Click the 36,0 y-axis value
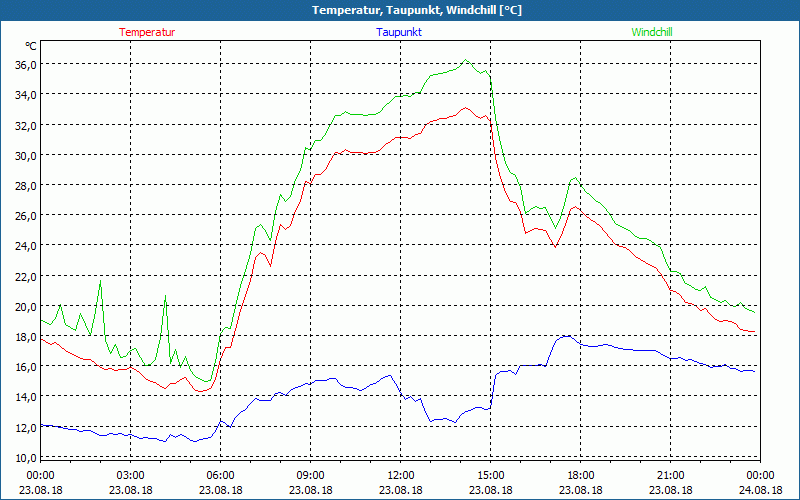This screenshot has height=500, width=800. [x=25, y=65]
